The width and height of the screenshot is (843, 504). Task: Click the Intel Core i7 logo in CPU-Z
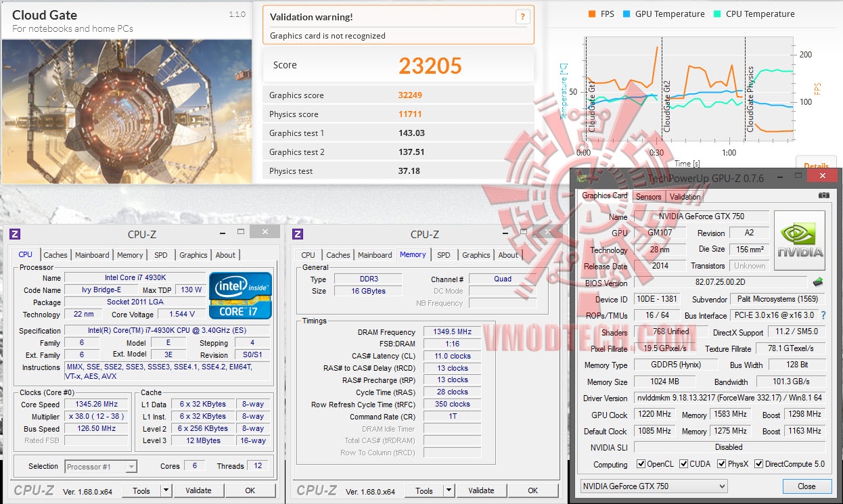[241, 295]
